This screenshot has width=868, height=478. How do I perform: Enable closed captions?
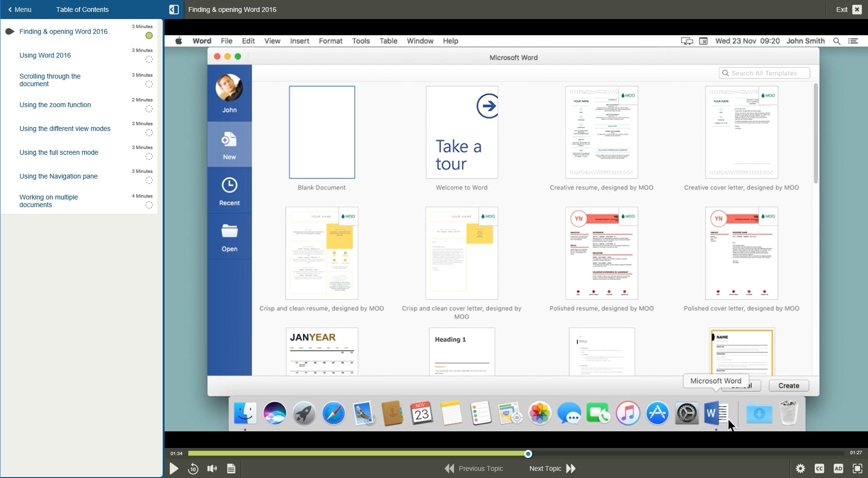pyautogui.click(x=819, y=468)
